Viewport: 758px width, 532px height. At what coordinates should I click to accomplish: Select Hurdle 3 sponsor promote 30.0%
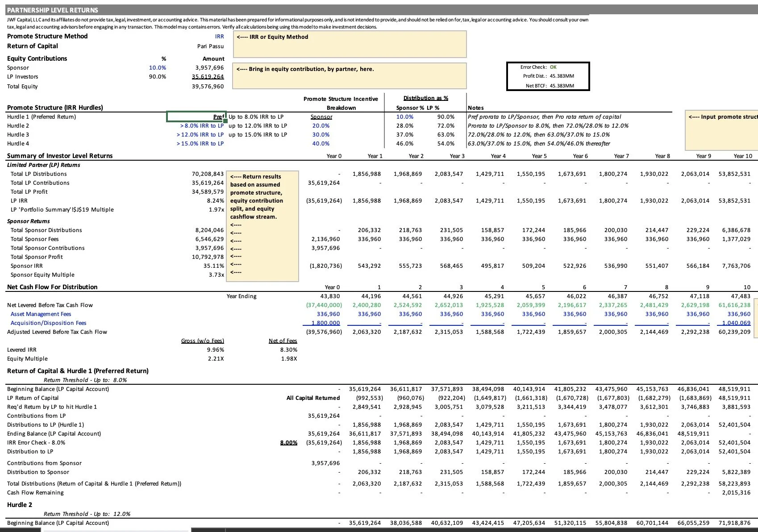pyautogui.click(x=321, y=135)
